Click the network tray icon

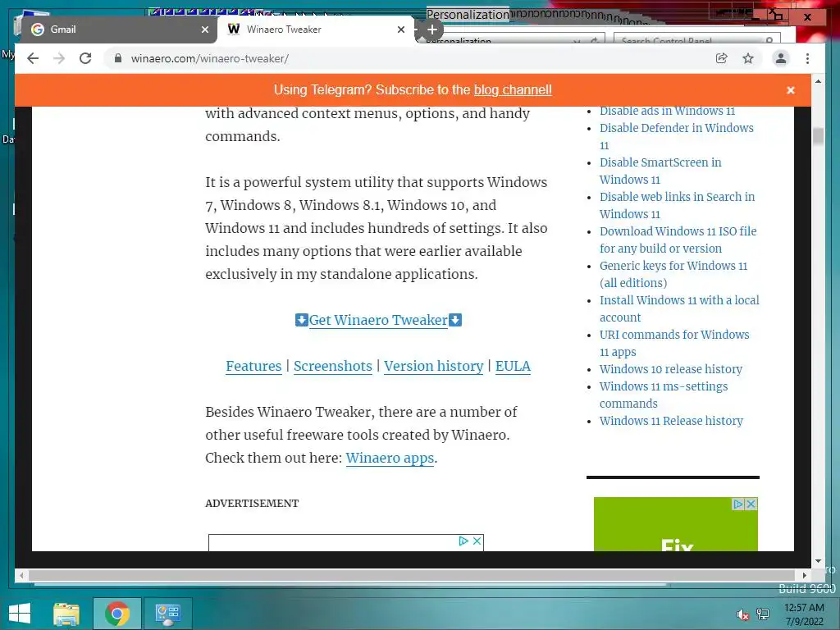(x=762, y=614)
